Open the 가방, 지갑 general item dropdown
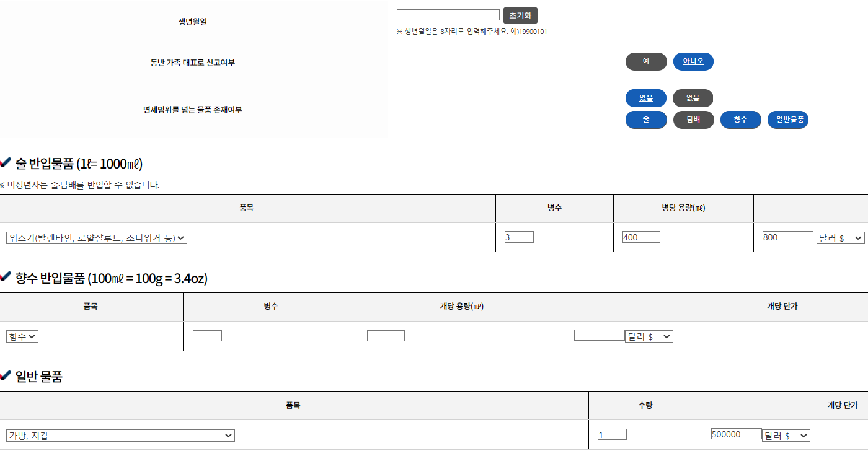This screenshot has width=868, height=451. [121, 436]
